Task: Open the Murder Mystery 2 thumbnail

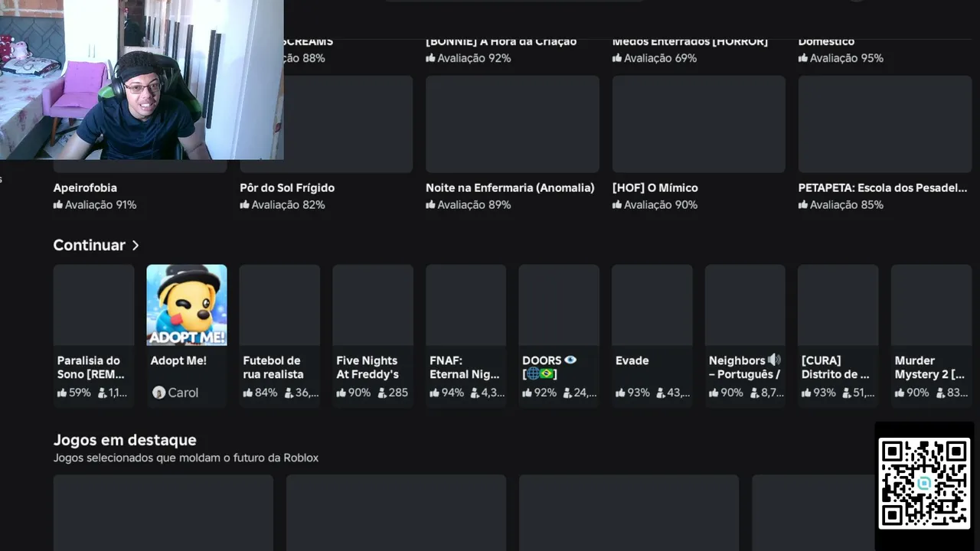Action: click(932, 305)
